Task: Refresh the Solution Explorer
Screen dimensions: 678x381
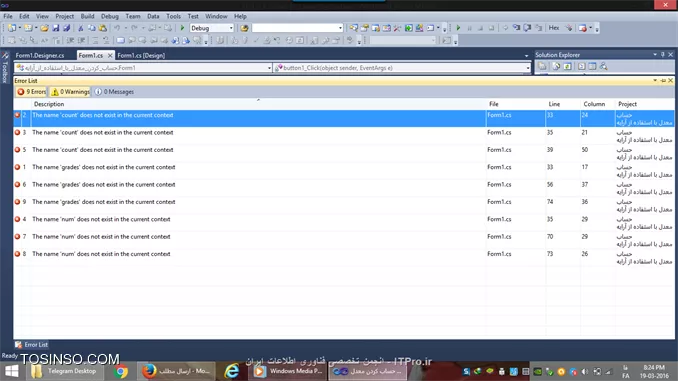Action: pos(567,66)
